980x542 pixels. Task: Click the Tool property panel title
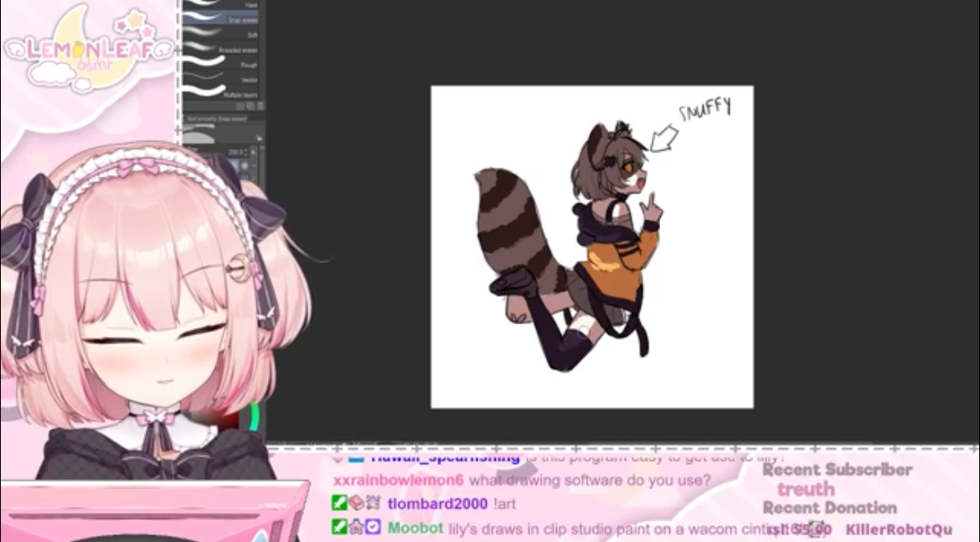pyautogui.click(x=216, y=118)
